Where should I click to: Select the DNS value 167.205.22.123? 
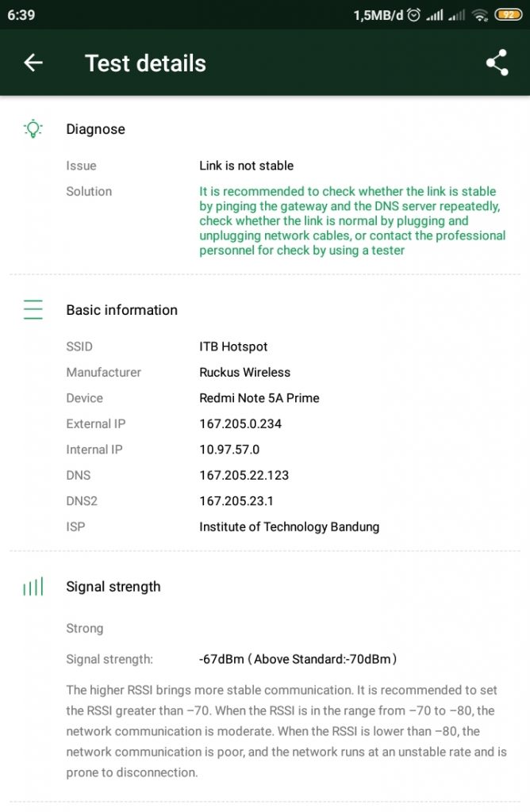tap(244, 475)
